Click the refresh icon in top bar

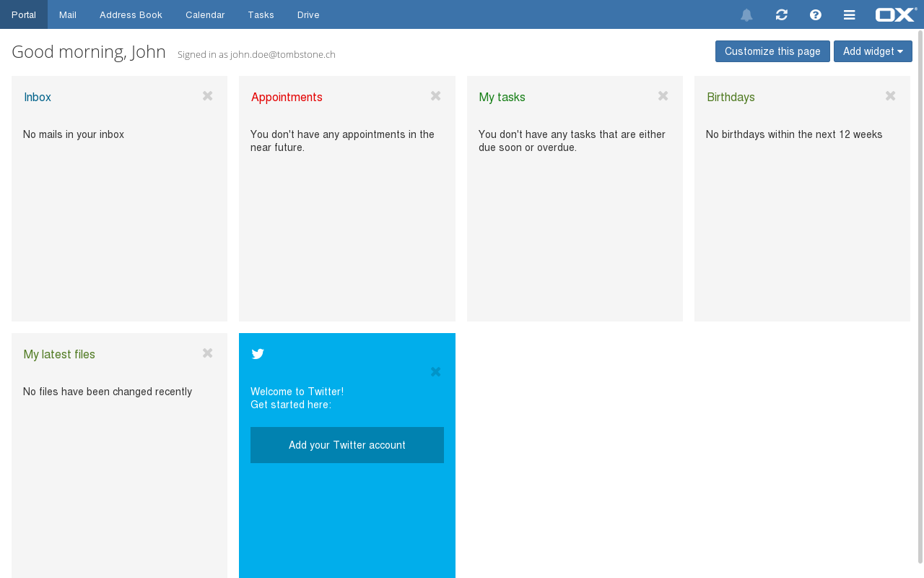(x=781, y=15)
